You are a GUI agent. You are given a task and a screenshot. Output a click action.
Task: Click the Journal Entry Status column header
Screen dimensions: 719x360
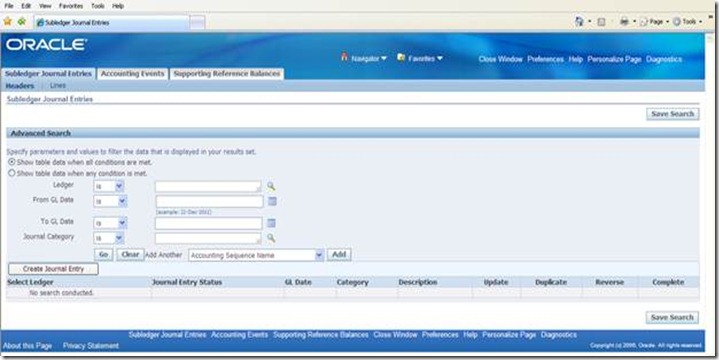(187, 282)
